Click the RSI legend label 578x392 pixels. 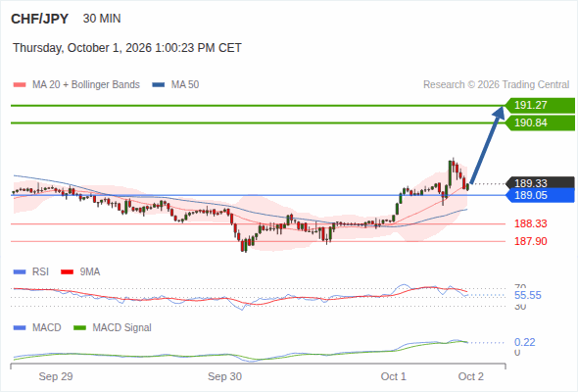tap(40, 272)
